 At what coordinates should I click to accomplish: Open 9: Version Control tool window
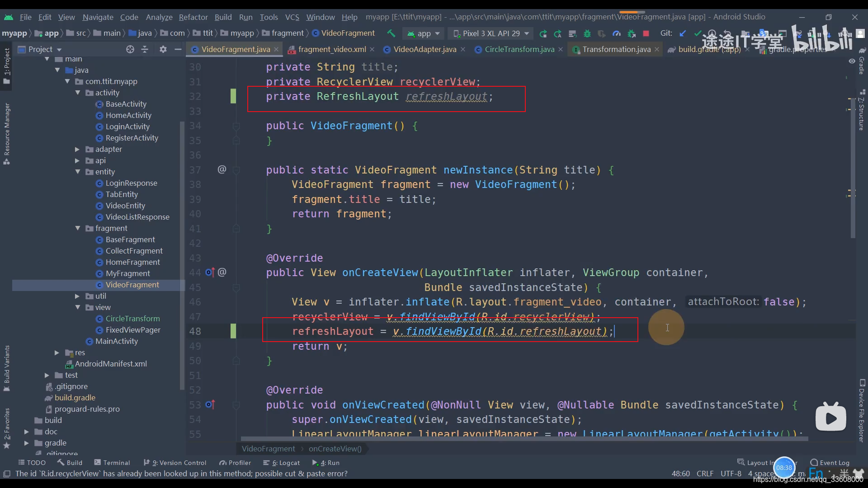tap(175, 463)
